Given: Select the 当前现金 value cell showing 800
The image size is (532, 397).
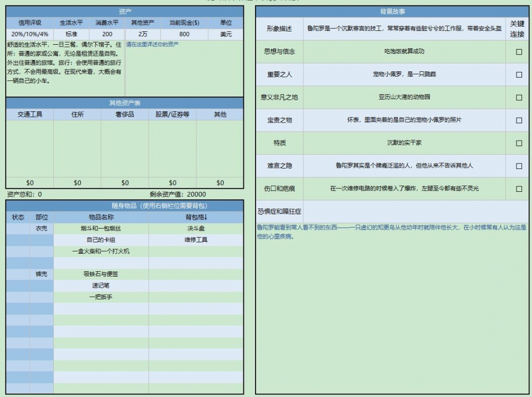Looking at the screenshot, I should tap(184, 34).
